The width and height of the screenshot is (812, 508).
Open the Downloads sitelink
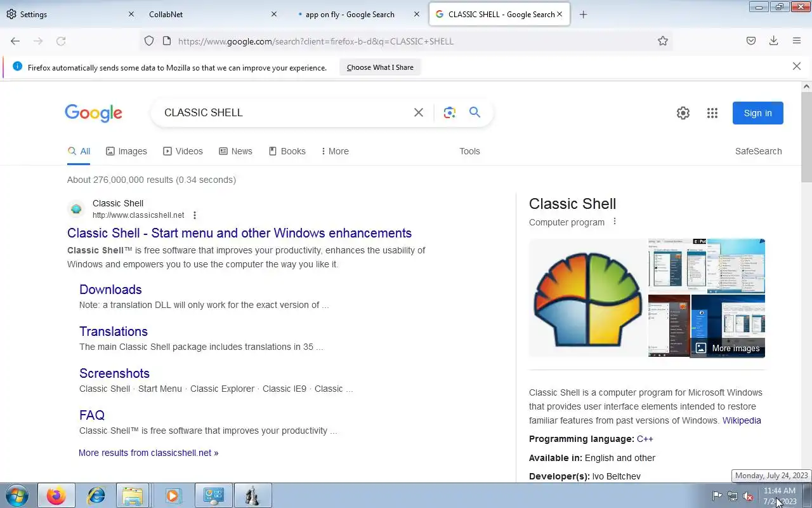[x=110, y=290]
